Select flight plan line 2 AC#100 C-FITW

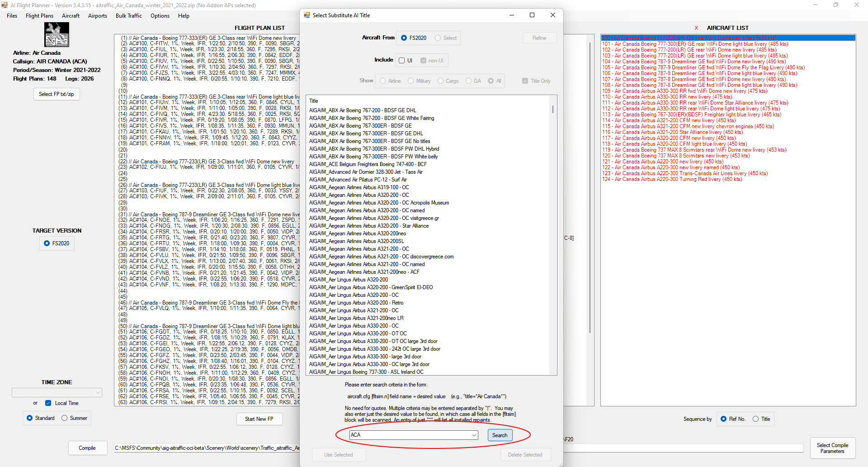click(x=210, y=44)
